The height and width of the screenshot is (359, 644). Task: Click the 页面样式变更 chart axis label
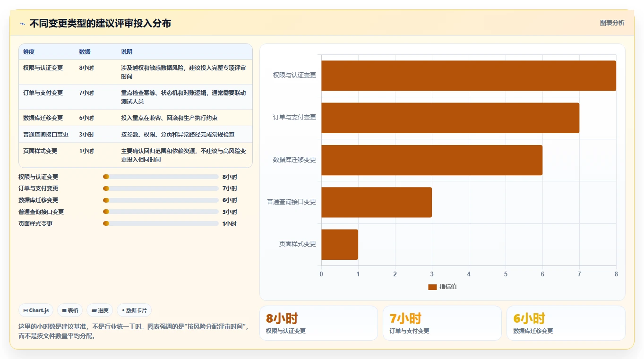pyautogui.click(x=298, y=244)
